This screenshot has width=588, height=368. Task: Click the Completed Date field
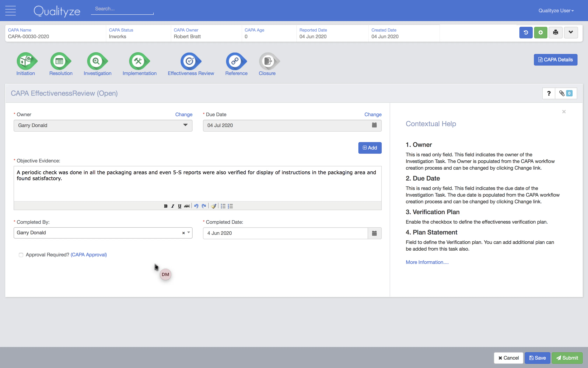pyautogui.click(x=285, y=233)
